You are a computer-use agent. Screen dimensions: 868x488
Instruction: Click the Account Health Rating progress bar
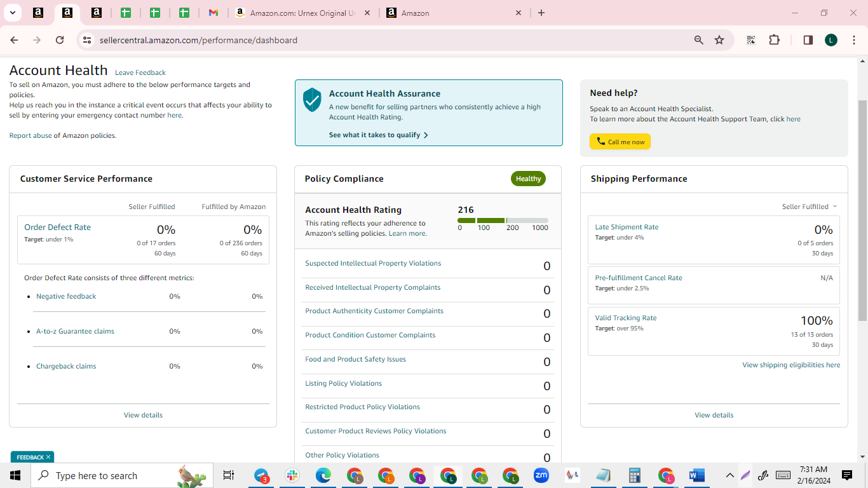pyautogui.click(x=503, y=220)
